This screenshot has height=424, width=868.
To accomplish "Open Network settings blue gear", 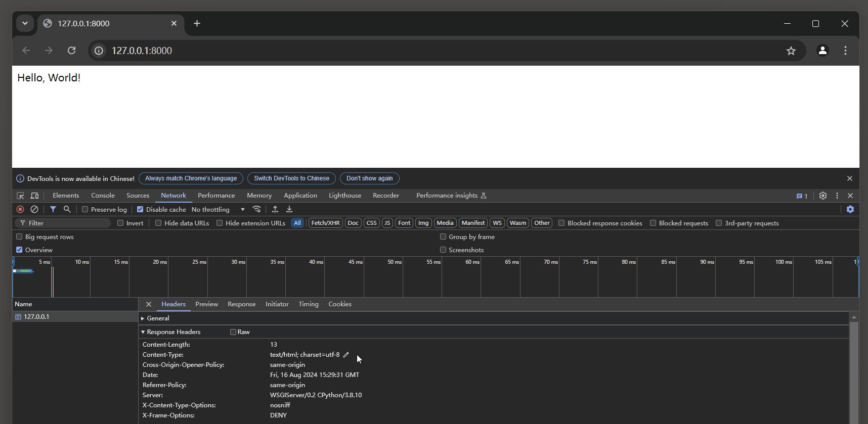I will click(x=850, y=209).
